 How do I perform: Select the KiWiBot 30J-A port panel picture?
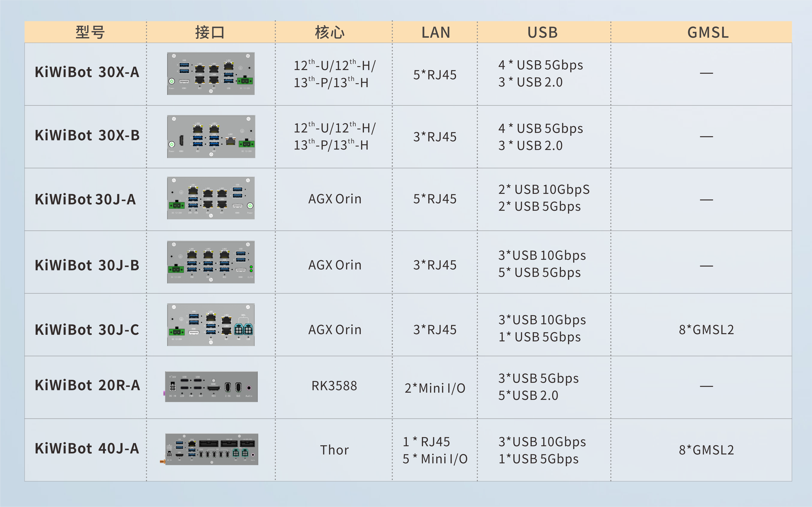pyautogui.click(x=211, y=198)
